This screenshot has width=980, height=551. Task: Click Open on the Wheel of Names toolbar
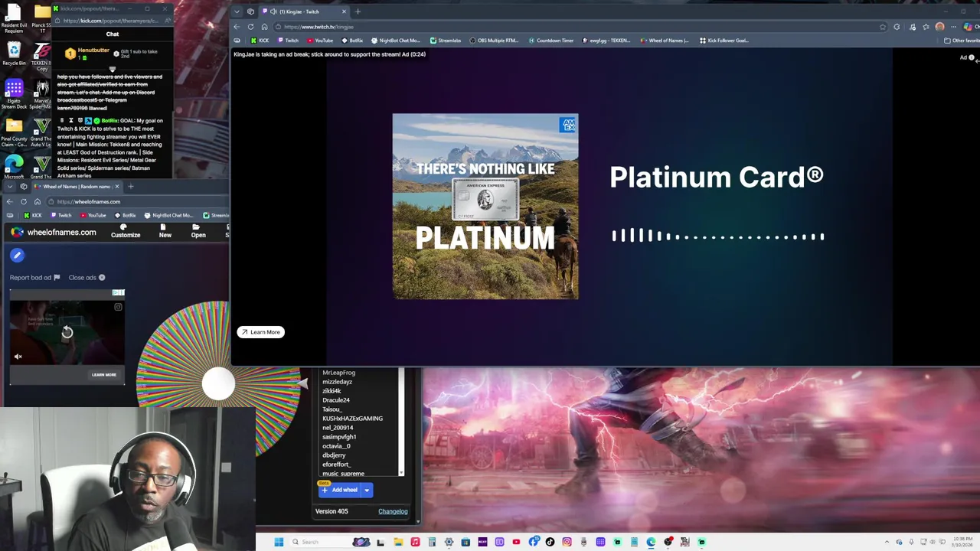click(198, 231)
